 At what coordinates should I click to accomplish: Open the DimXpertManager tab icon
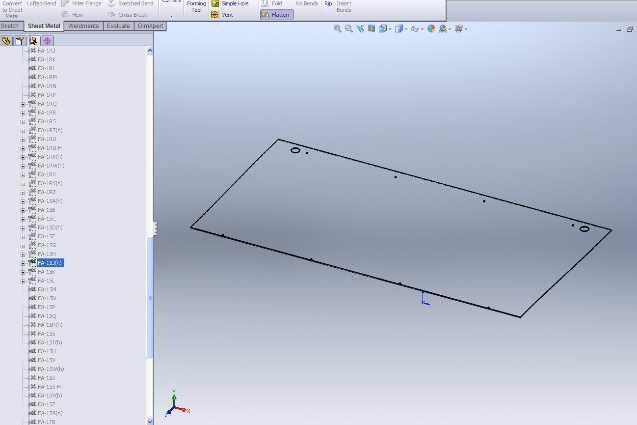[47, 41]
